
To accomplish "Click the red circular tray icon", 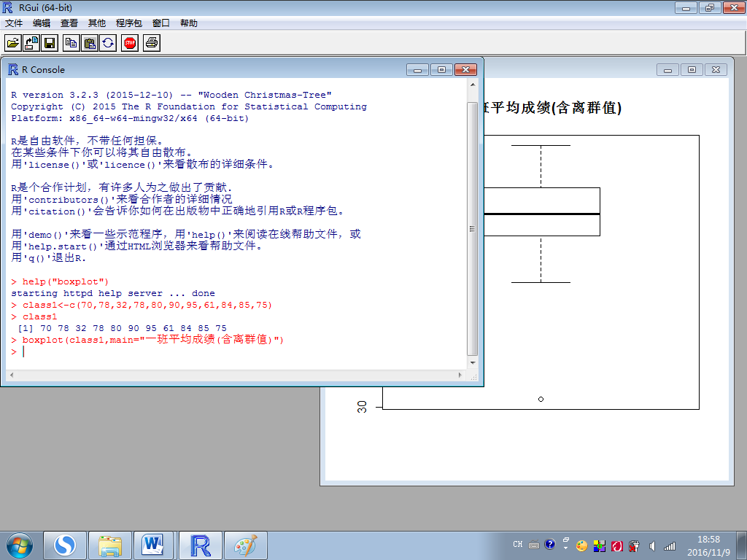I will click(617, 545).
